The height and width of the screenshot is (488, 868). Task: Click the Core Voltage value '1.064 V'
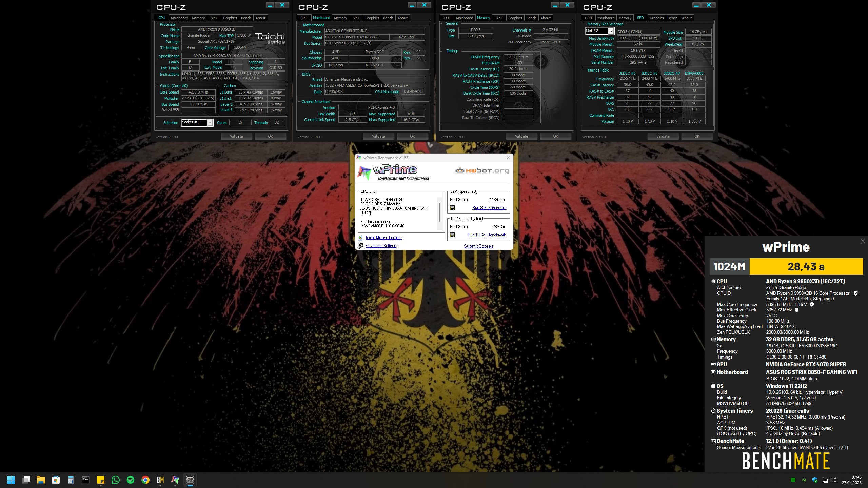pyautogui.click(x=240, y=47)
